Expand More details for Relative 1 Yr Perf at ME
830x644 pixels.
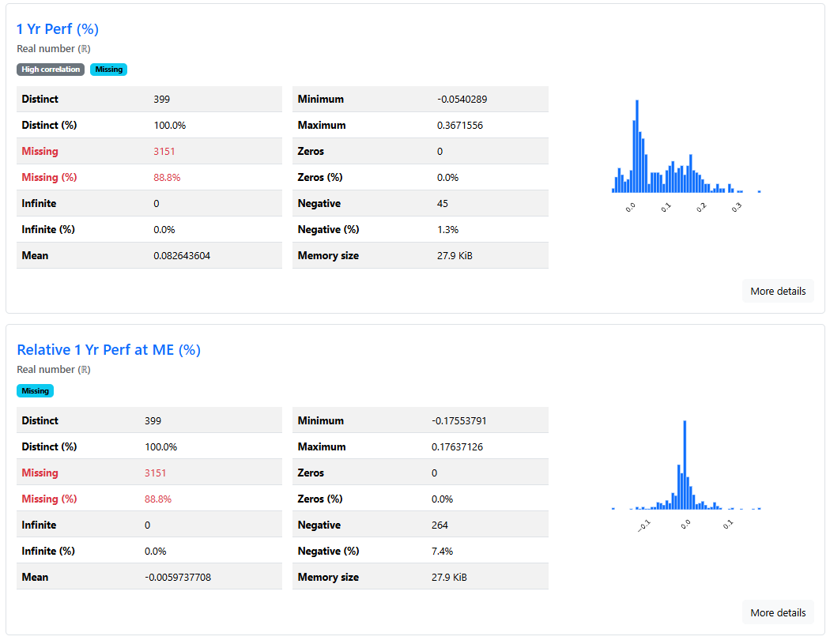pyautogui.click(x=777, y=613)
